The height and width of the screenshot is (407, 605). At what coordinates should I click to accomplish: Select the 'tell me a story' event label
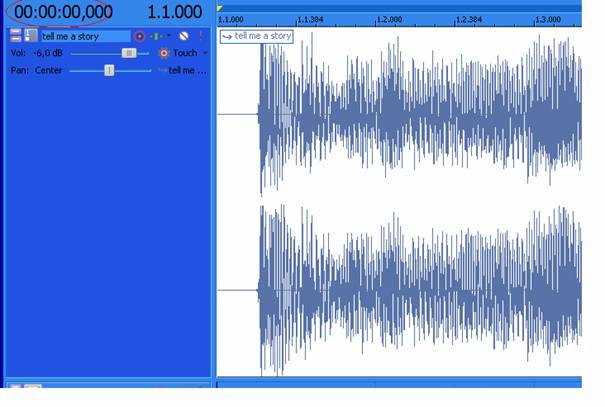click(256, 36)
